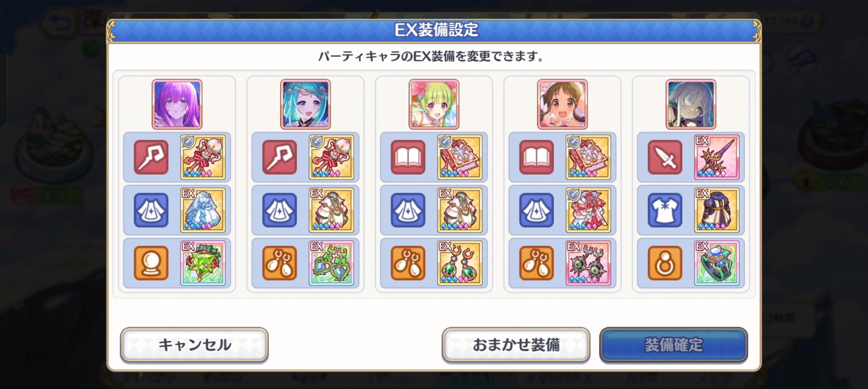This screenshot has width=868, height=389.
Task: Select the silver-haired character portrait
Action: (691, 104)
